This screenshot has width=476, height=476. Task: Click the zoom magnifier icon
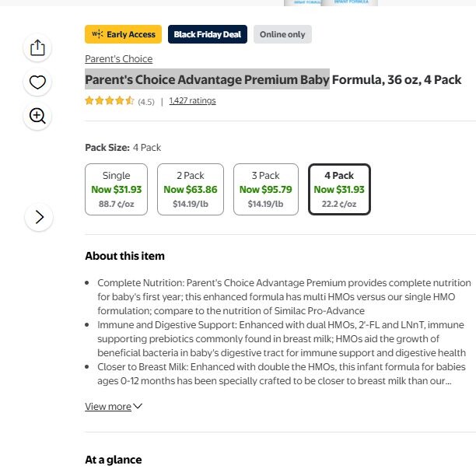click(x=37, y=117)
